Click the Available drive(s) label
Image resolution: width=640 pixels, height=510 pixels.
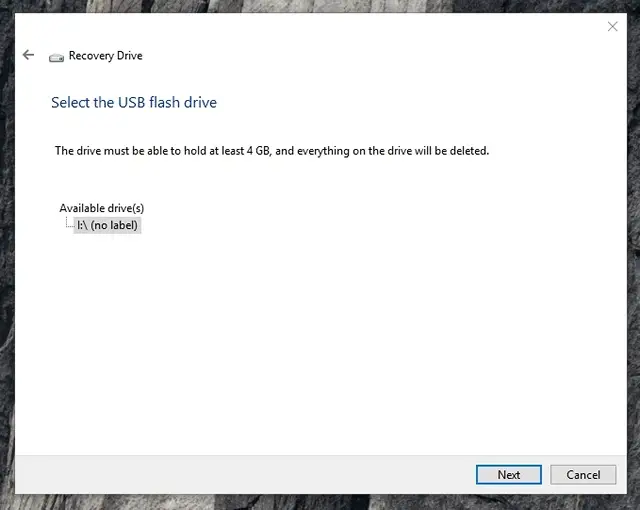102,208
